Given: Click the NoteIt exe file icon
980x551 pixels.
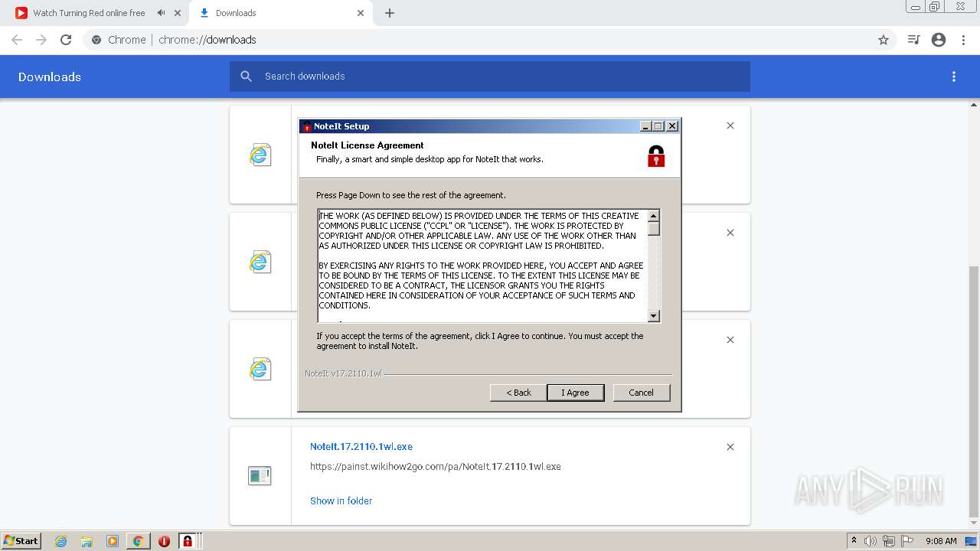Looking at the screenshot, I should click(260, 476).
